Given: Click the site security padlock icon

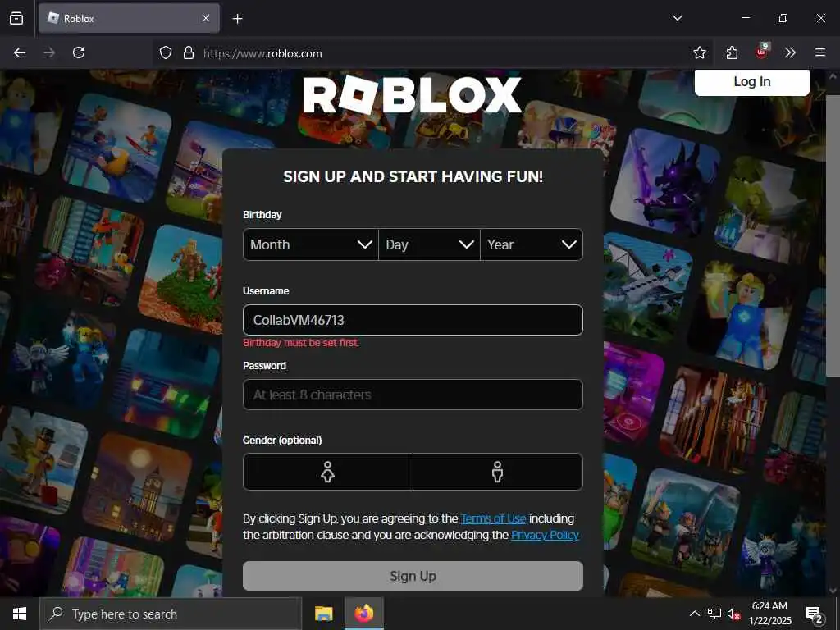Looking at the screenshot, I should click(188, 52).
